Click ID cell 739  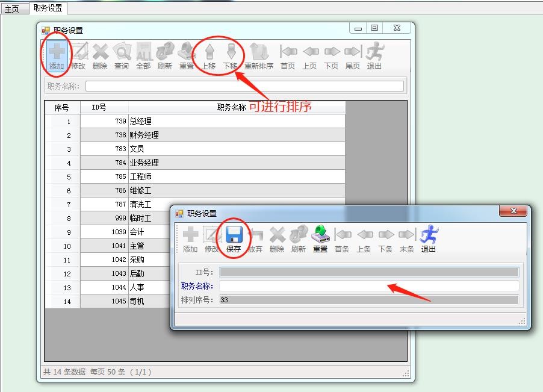pos(104,121)
